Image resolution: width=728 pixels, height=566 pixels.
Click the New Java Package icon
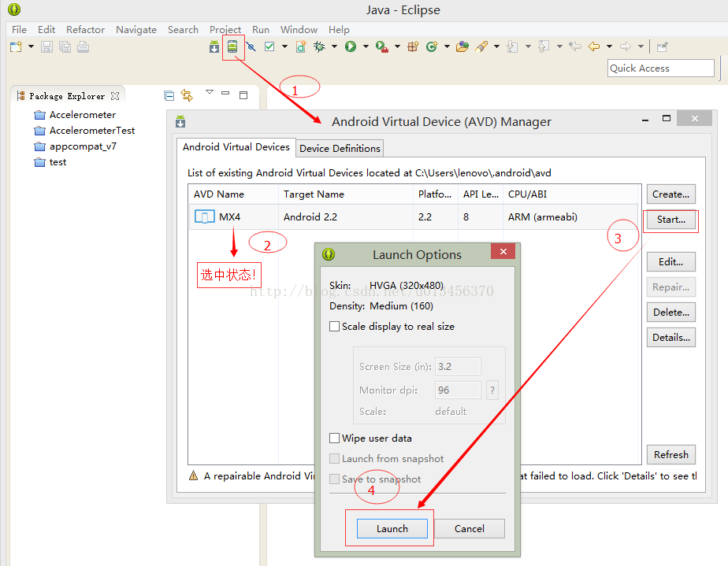tap(413, 46)
